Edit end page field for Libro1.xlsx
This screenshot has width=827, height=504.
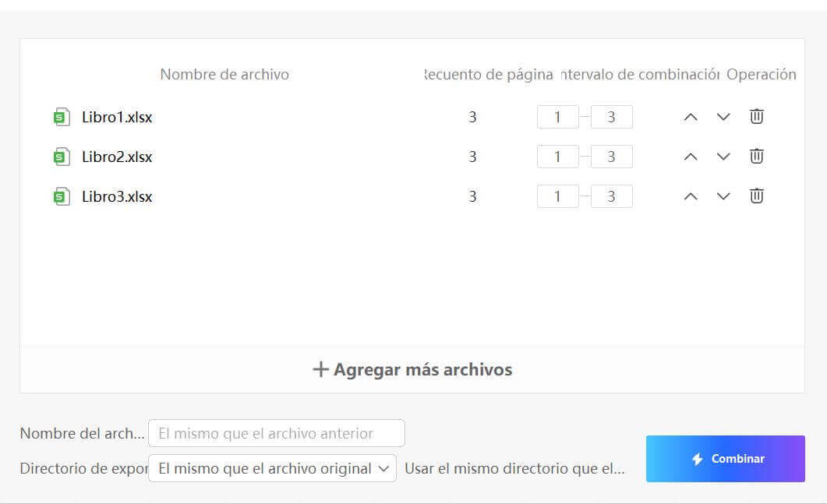tap(611, 117)
